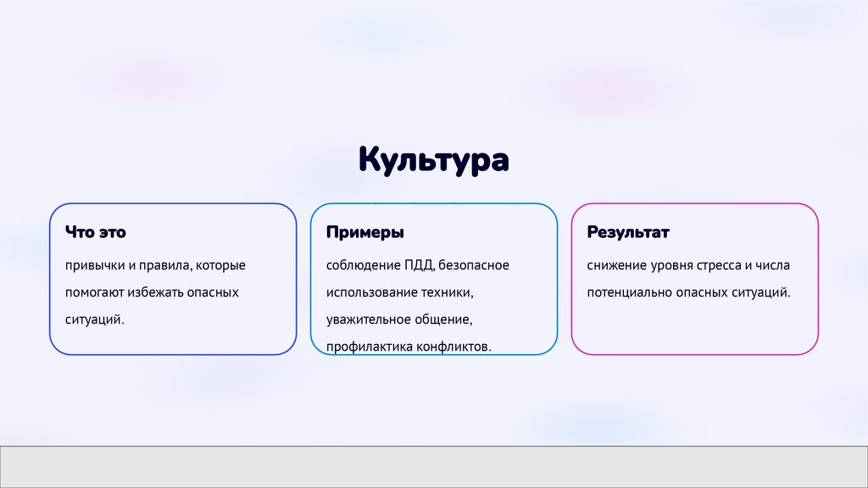Click the line "использование техники,"

tap(400, 292)
